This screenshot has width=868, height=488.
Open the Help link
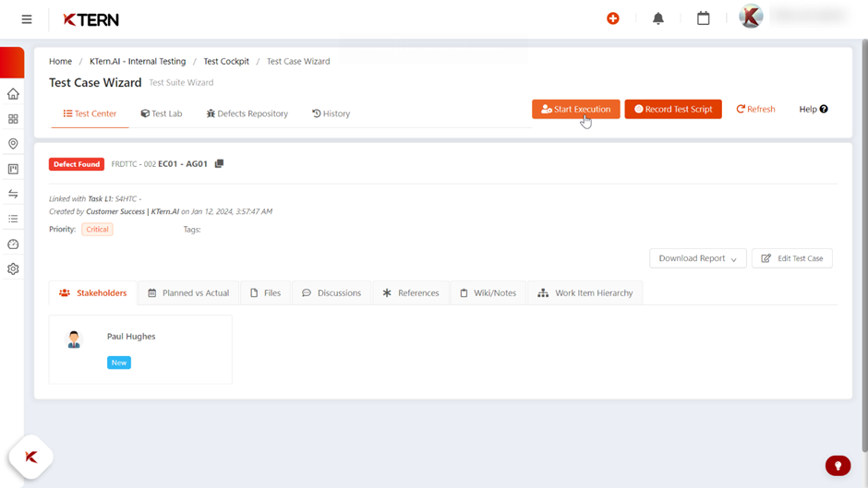(814, 109)
